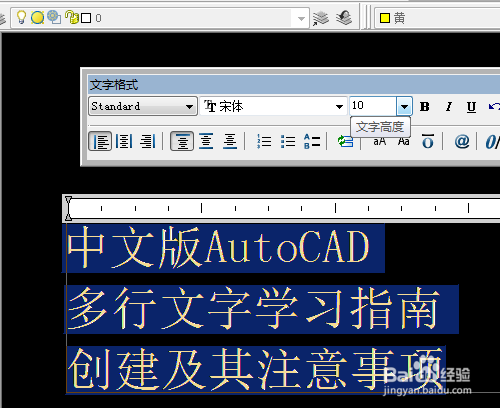Viewport: 500px width, 408px height.
Task: Click the undo arrow icon
Action: point(494,107)
